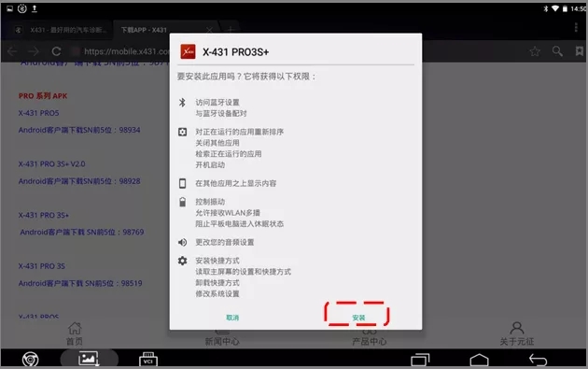Select the 阻止平板电脑进入休眠状态 permission text

[x=239, y=223]
